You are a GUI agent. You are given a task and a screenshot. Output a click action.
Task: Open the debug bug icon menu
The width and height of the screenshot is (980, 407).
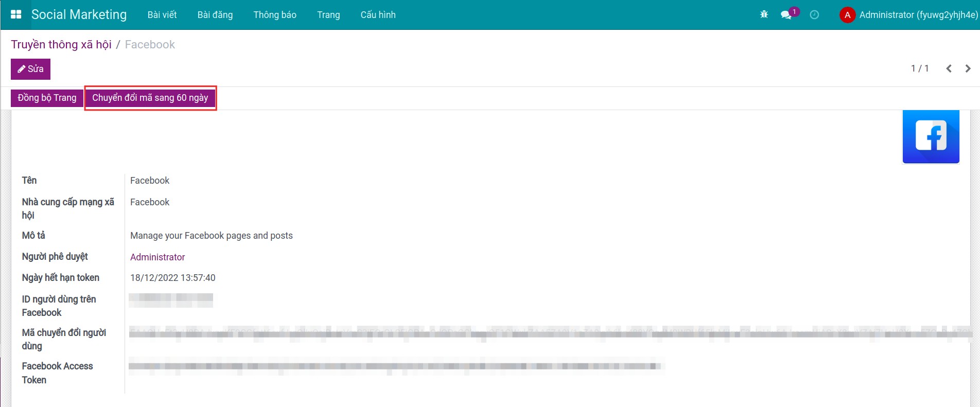tap(764, 14)
